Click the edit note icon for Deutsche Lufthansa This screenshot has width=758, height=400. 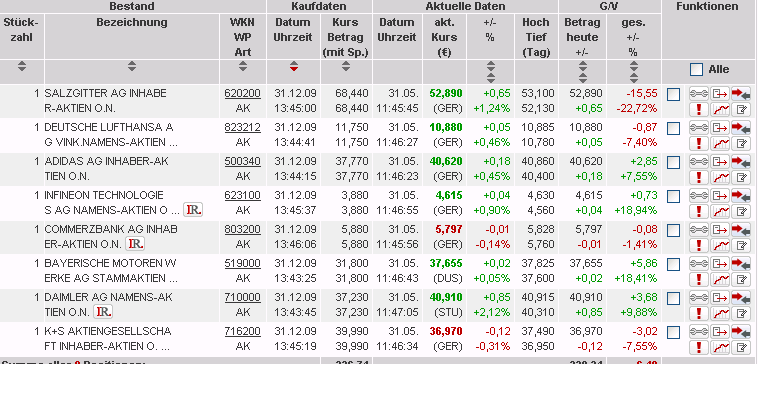point(742,144)
